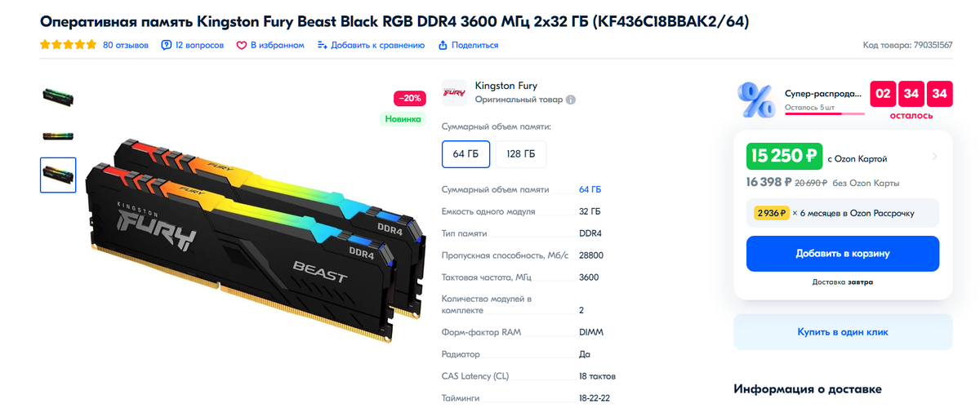Select the 128 ГБ memory option

click(x=521, y=154)
